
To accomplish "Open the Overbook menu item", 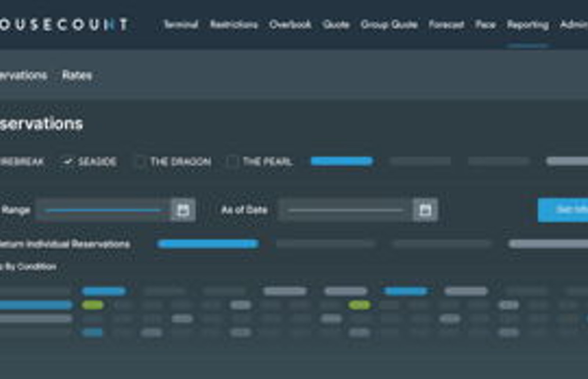I will coord(290,25).
